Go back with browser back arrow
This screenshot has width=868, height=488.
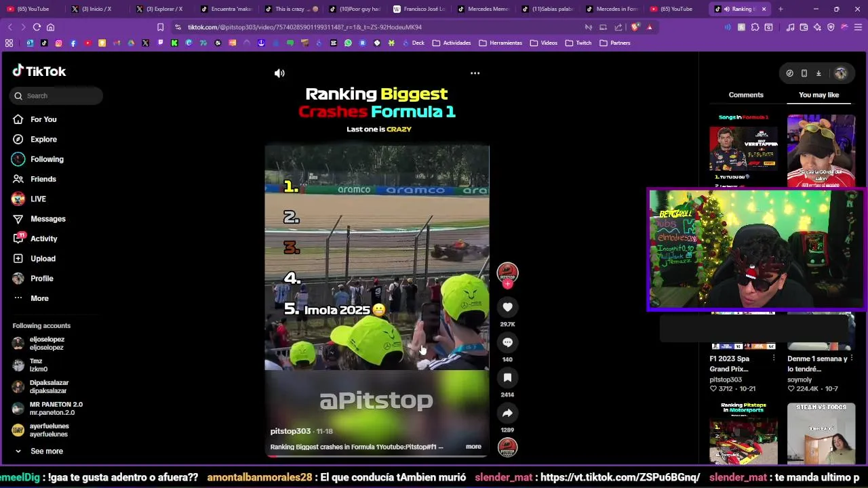tap(9, 27)
